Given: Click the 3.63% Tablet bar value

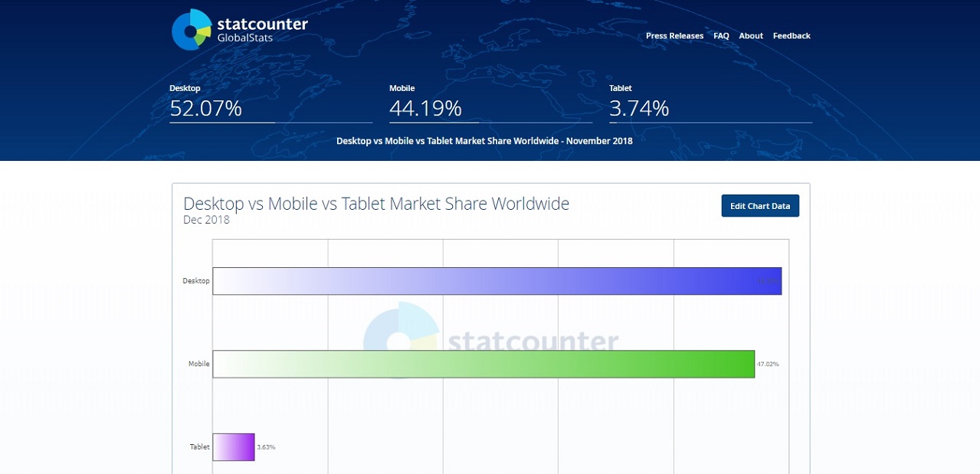Looking at the screenshot, I should click(x=266, y=447).
